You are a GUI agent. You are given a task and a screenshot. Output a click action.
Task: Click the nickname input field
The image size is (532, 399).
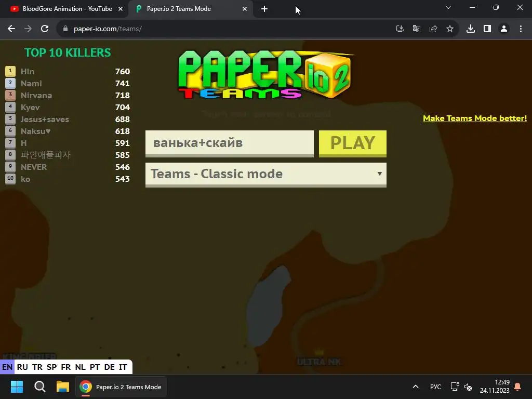click(230, 143)
